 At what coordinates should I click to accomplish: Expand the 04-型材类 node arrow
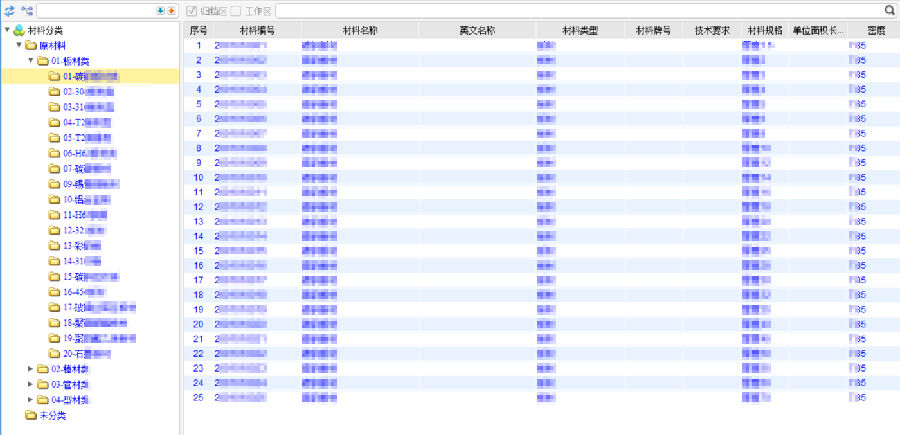coord(30,399)
